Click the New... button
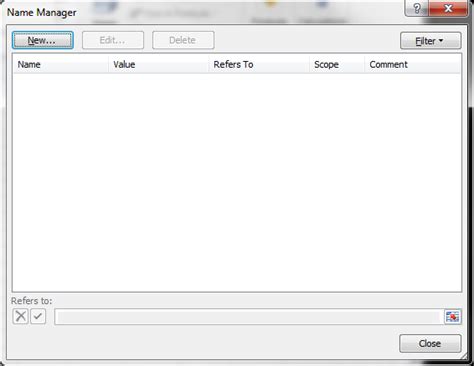474x366 pixels. [43, 40]
